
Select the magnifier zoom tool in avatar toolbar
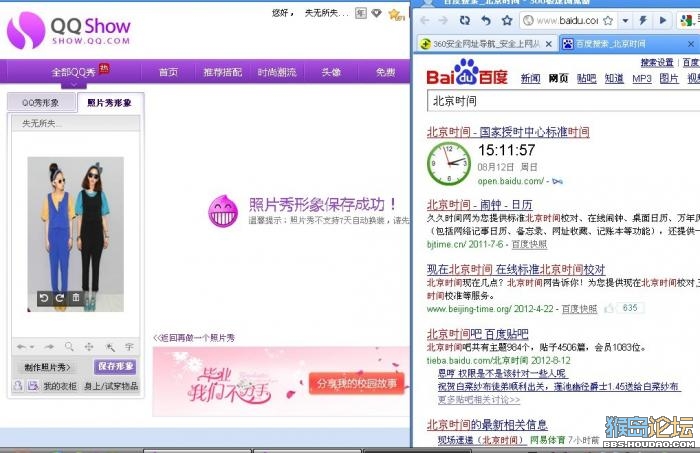pos(69,346)
